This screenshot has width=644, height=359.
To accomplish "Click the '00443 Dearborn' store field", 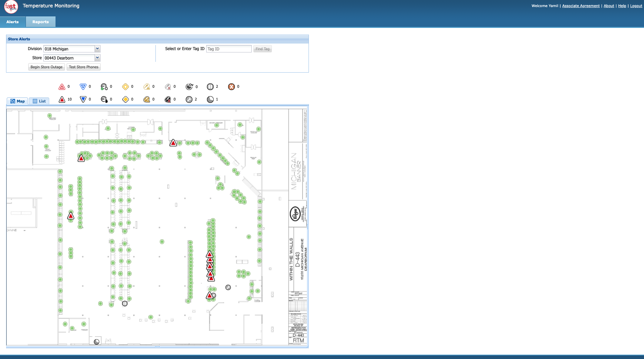I will pyautogui.click(x=69, y=58).
